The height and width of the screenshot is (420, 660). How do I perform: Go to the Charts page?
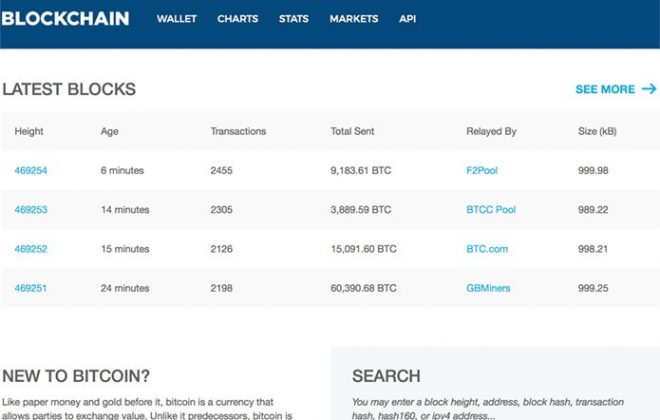click(x=237, y=19)
